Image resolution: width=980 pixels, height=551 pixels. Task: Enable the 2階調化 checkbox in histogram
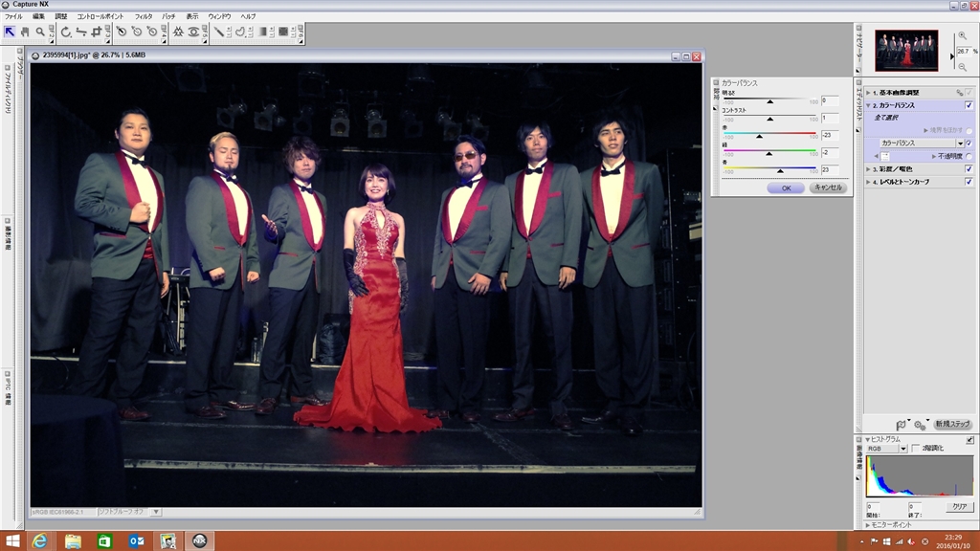[916, 448]
